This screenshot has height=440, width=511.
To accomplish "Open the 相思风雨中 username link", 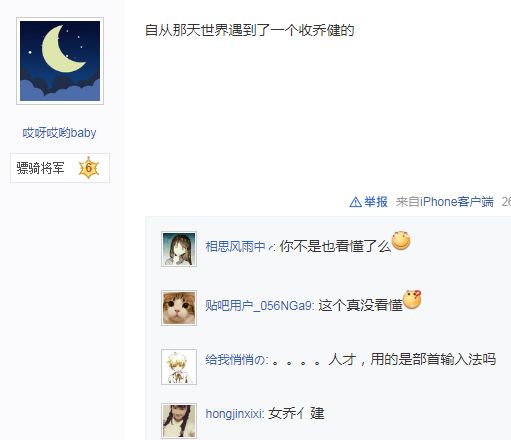I will (235, 247).
